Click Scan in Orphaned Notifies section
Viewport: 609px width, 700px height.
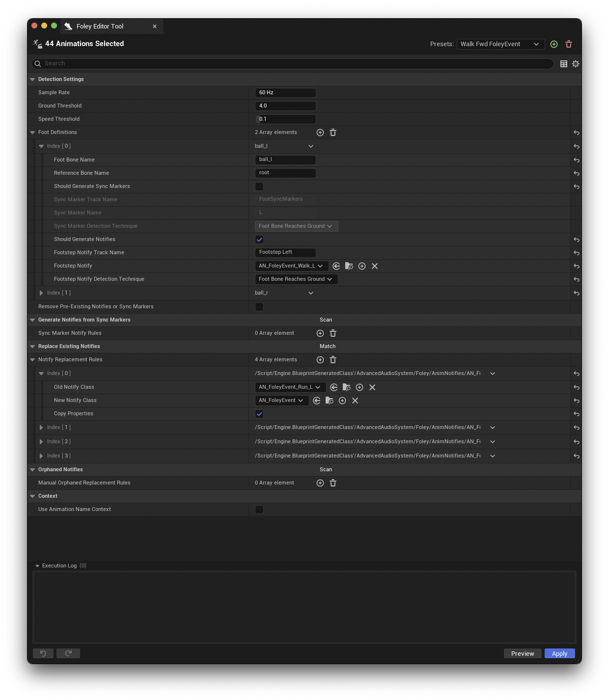tap(326, 470)
